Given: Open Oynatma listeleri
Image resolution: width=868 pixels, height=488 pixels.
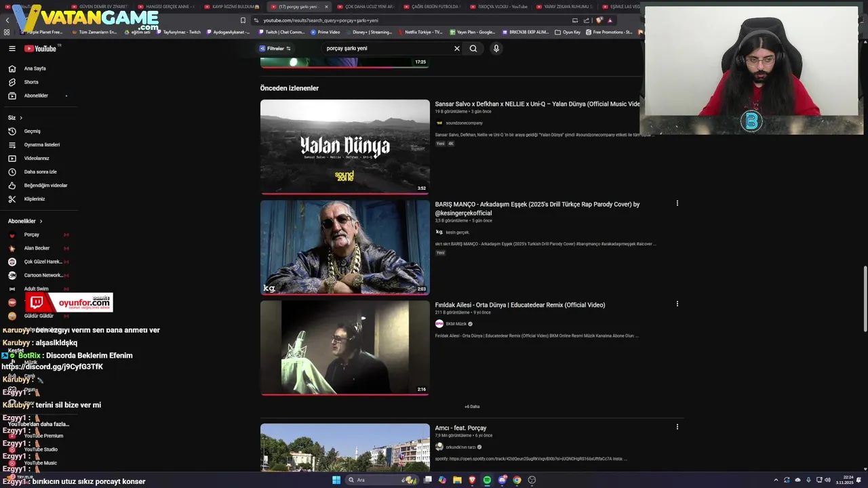Looking at the screenshot, I should (x=42, y=144).
